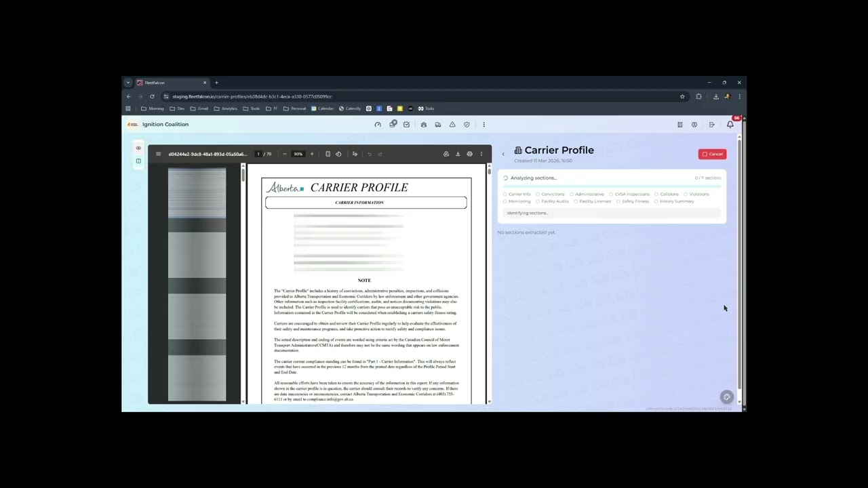Open the Tools bookmarks folder
Viewport: 868px width, 488px height.
[252, 108]
